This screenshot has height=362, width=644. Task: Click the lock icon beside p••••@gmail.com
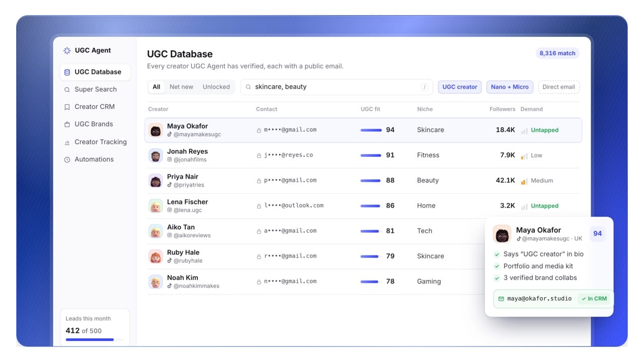click(259, 180)
